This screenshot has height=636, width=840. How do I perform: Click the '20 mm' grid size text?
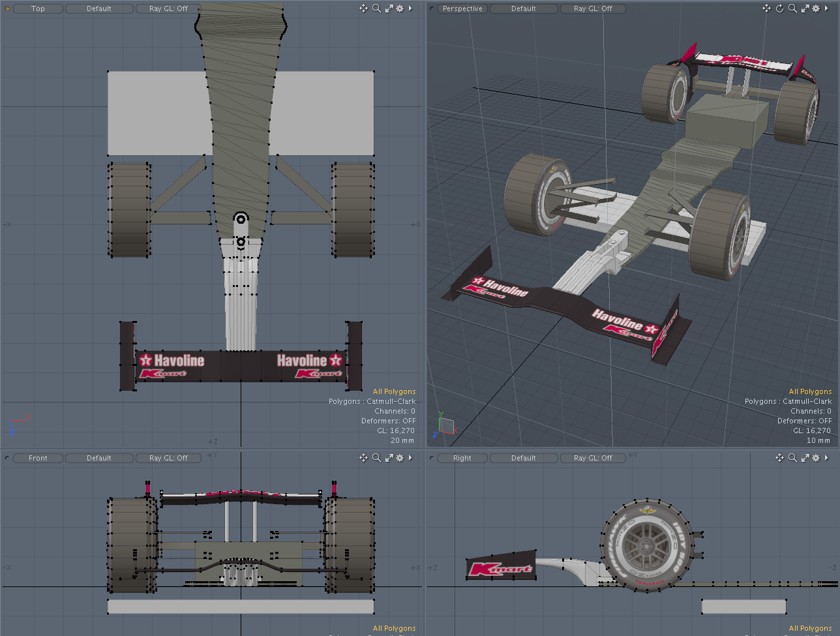coord(402,440)
